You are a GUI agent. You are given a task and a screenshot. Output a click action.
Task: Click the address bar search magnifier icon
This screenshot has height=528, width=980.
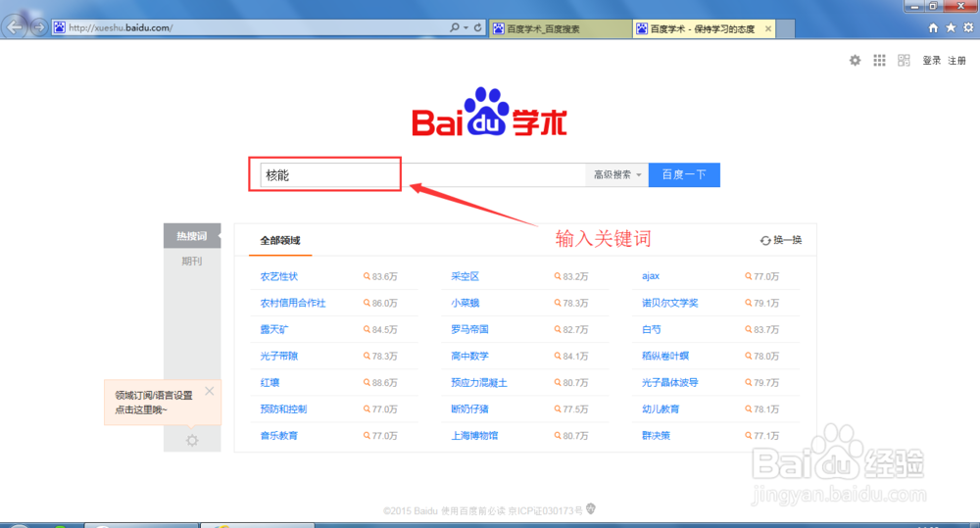[455, 27]
